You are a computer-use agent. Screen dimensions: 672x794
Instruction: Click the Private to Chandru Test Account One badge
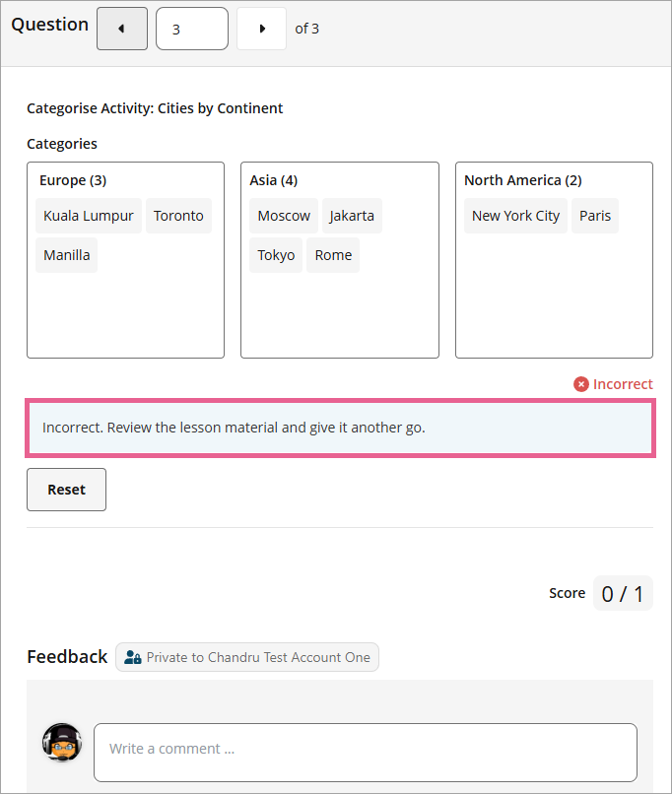pyautogui.click(x=247, y=657)
